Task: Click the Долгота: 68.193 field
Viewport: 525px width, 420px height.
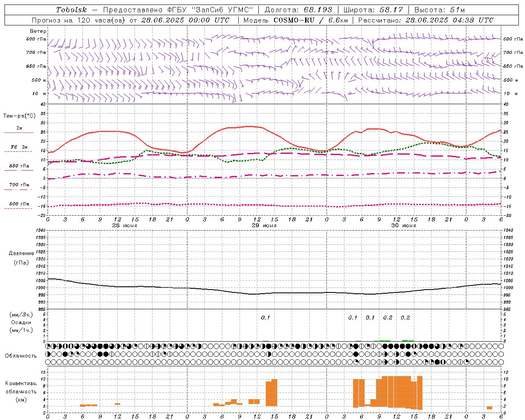Action: tap(298, 10)
